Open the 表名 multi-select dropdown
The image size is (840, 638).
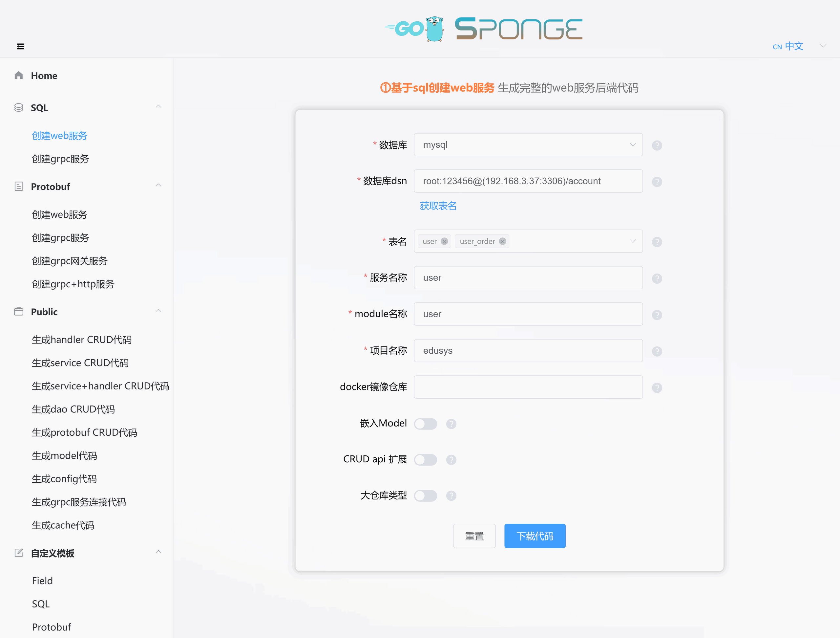[x=528, y=241]
